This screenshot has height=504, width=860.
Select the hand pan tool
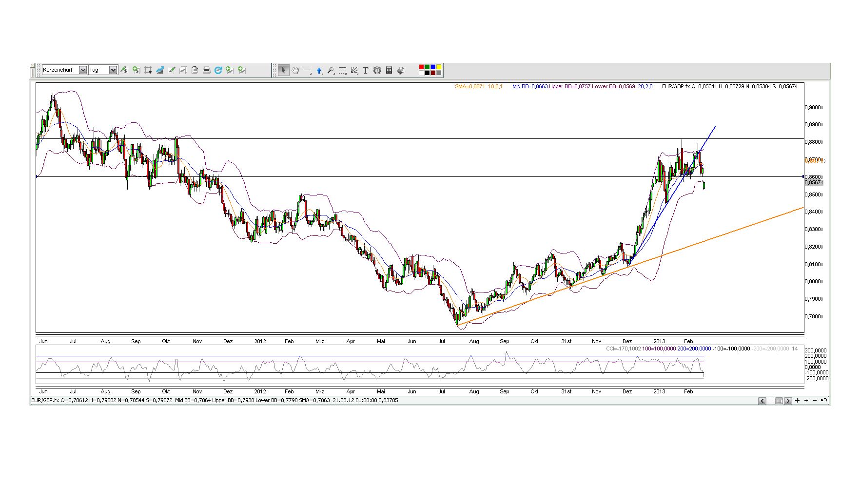295,70
